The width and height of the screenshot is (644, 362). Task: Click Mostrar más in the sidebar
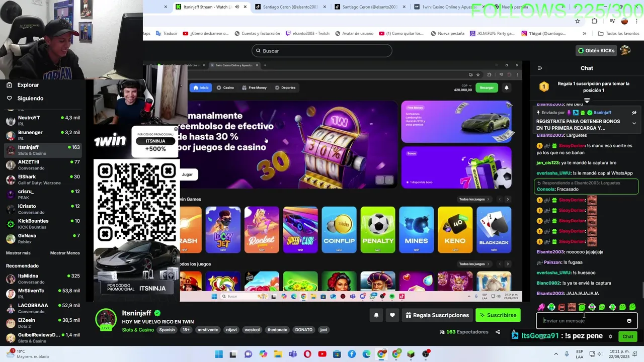click(18, 253)
